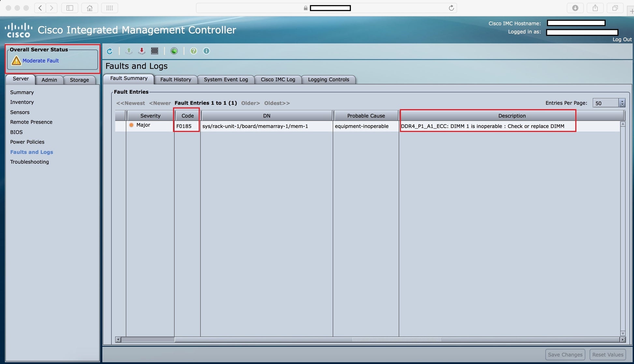Open the Storage tab
The width and height of the screenshot is (634, 364).
tap(79, 80)
